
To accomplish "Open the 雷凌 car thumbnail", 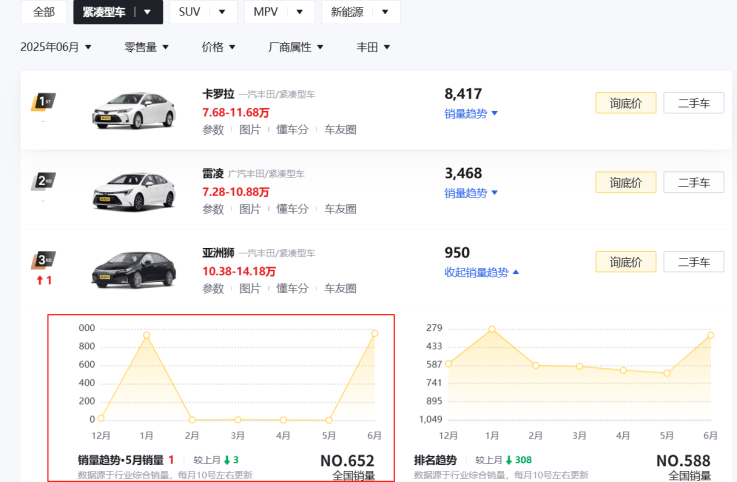I will (x=134, y=190).
